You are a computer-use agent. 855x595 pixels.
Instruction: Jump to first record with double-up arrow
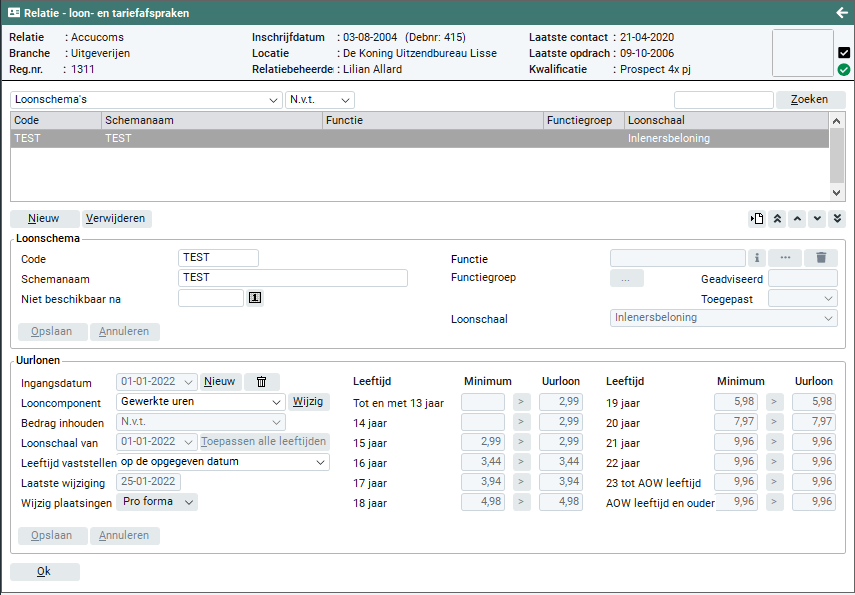click(x=777, y=219)
